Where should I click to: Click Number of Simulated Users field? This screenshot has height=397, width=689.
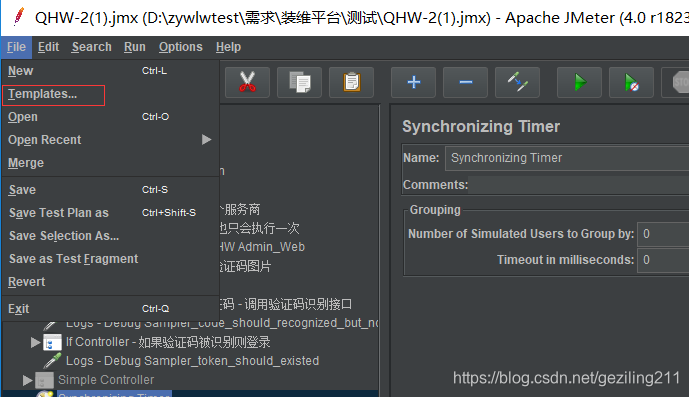pyautogui.click(x=663, y=234)
